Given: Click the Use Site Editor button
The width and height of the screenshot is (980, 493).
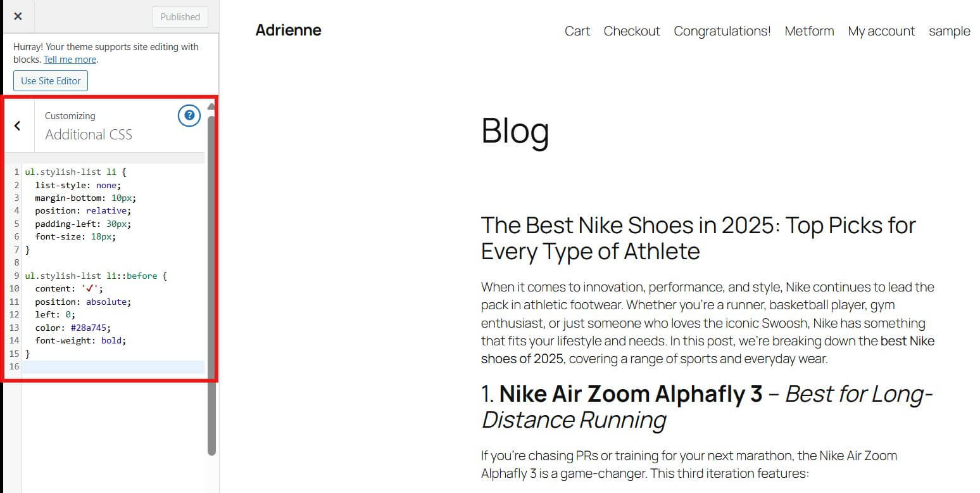Looking at the screenshot, I should (51, 80).
